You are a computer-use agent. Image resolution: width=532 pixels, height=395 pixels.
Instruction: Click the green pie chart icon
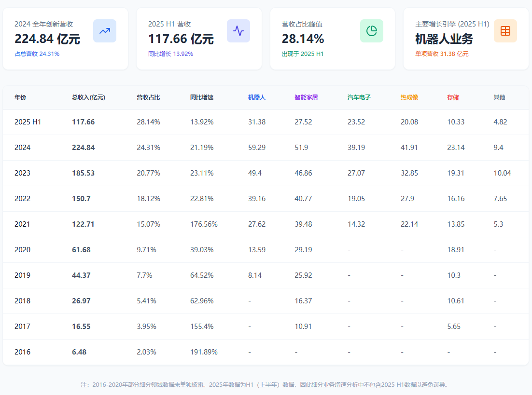pos(372,31)
